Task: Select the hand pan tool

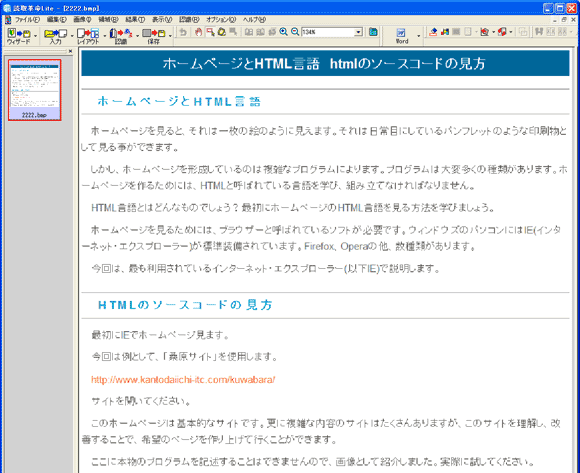Action: tap(199, 32)
